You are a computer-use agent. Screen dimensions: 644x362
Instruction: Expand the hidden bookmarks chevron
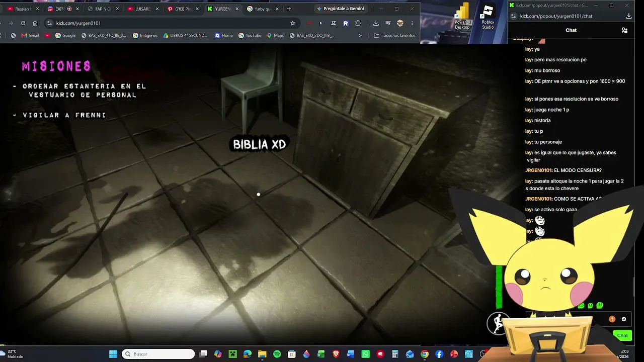(x=360, y=36)
